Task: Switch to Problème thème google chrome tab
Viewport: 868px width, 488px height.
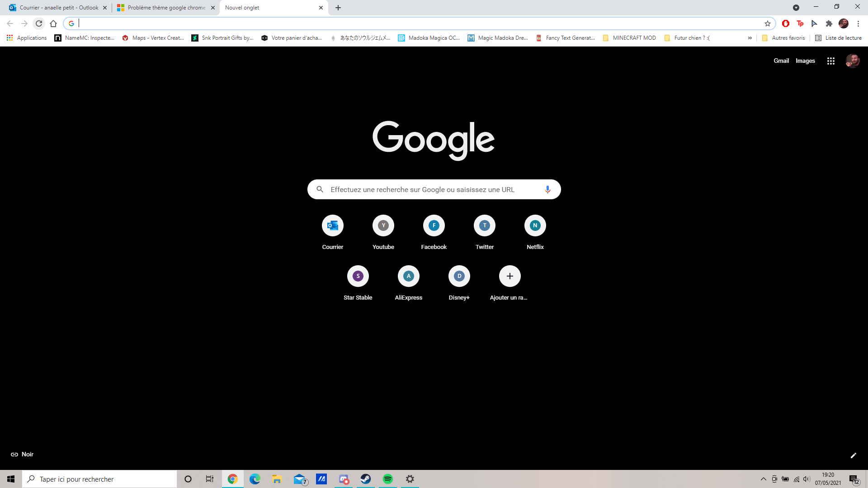Action: [x=163, y=8]
